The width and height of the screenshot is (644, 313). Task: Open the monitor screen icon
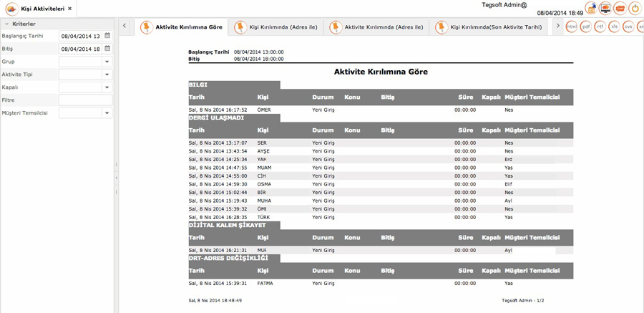pyautogui.click(x=605, y=8)
